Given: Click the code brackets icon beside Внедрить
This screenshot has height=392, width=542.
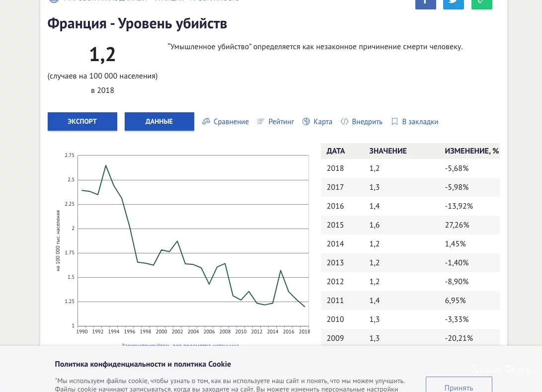Looking at the screenshot, I should 344,121.
